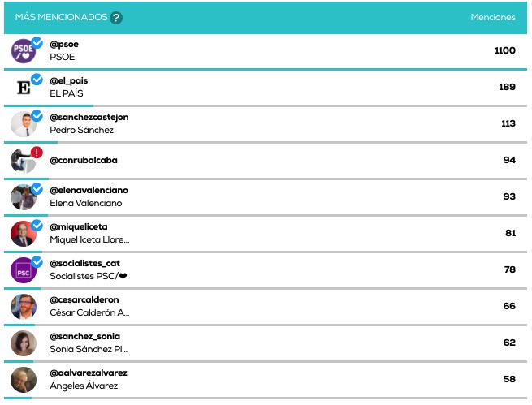This screenshot has width=532, height=405.
Task: Click the mention count 58
Action: tap(509, 380)
